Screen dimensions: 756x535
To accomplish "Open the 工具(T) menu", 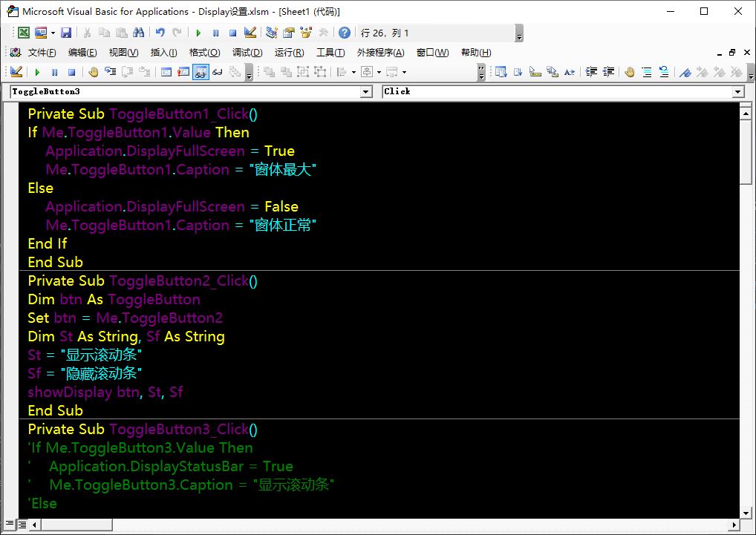I will tap(330, 53).
